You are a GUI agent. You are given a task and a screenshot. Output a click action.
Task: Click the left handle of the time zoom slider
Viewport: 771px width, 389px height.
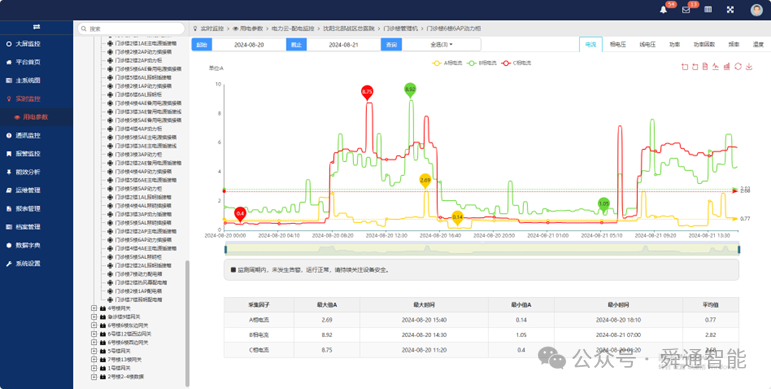click(x=226, y=250)
